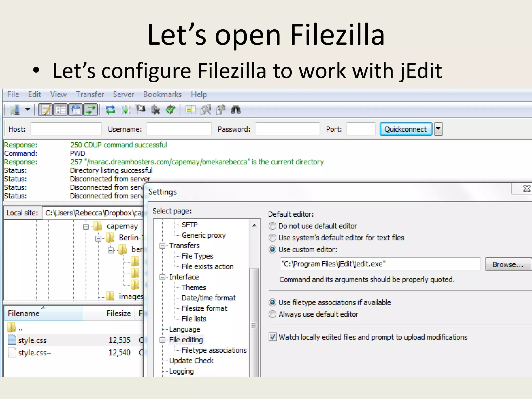Choose 'Use filetype associations if available'
This screenshot has height=399, width=532.
pos(272,302)
